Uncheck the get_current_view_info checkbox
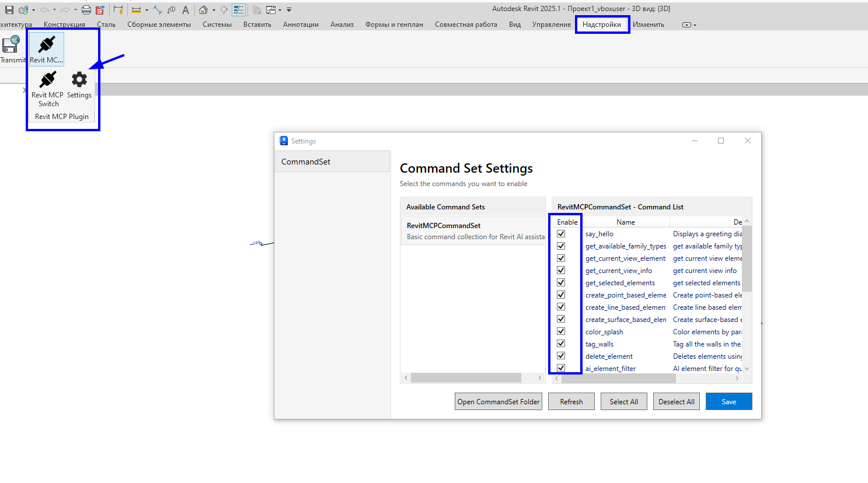Viewport: 868px width, 483px height. [561, 271]
